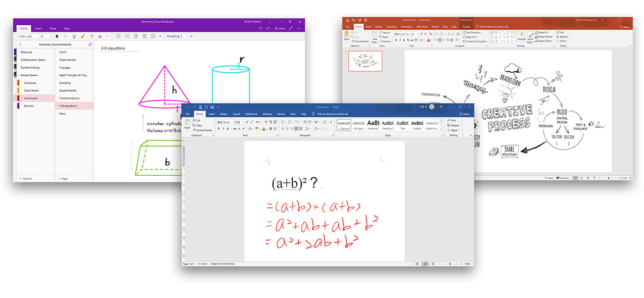Screen dimensions: 644x298
Task: Click Cut in Word's Clipboard group
Action: [195, 120]
